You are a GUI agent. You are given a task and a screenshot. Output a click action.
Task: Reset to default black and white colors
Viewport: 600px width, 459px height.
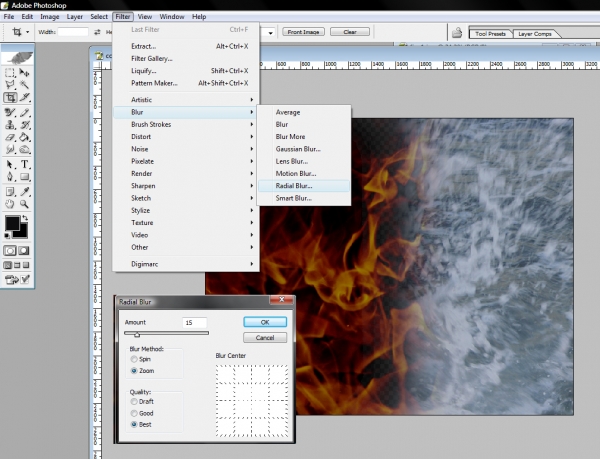[x=7, y=235]
